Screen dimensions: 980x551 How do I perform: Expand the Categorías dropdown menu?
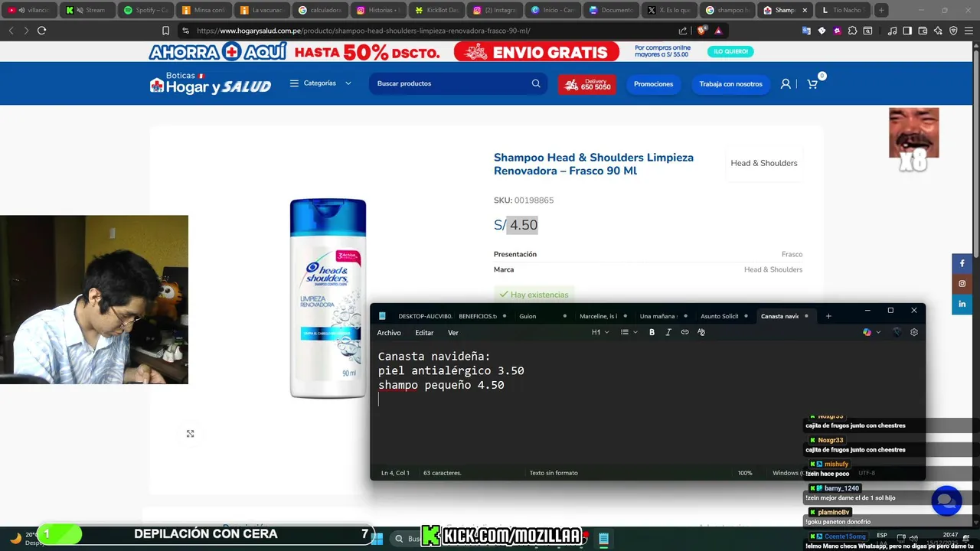coord(320,83)
